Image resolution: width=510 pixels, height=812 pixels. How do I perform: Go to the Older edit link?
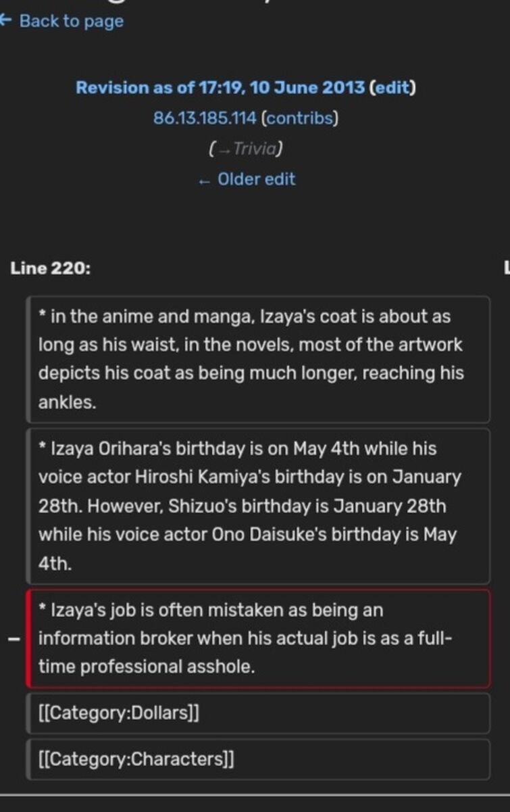[257, 180]
